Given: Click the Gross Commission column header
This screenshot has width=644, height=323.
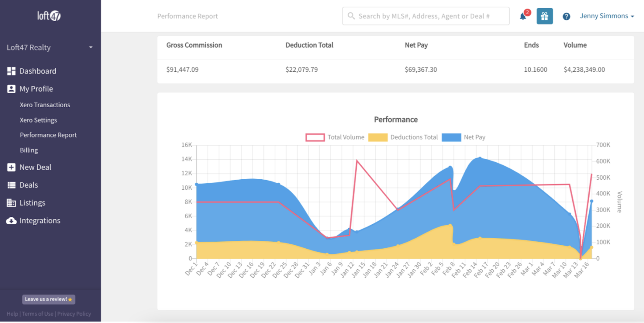Looking at the screenshot, I should [x=194, y=45].
